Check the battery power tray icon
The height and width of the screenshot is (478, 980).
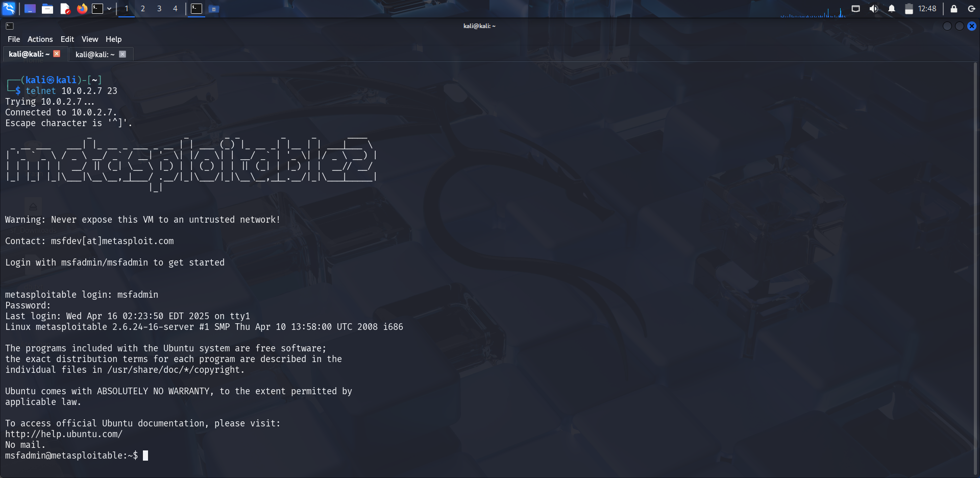click(x=909, y=9)
